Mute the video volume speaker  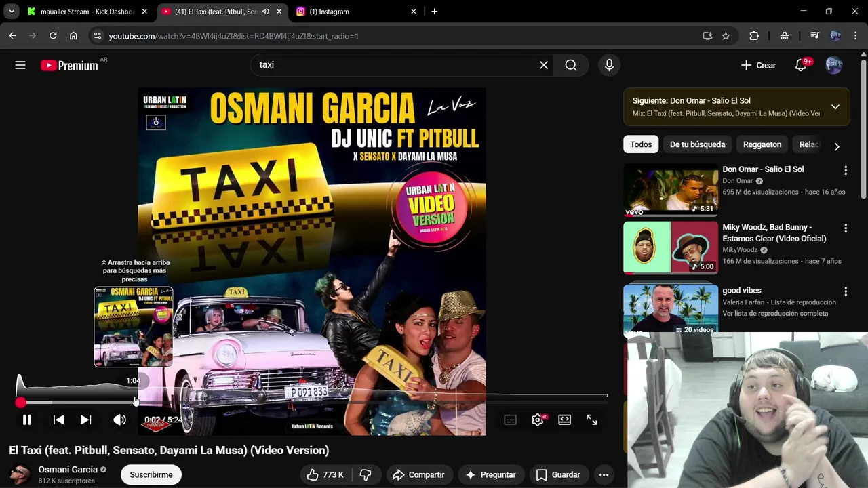tap(119, 420)
